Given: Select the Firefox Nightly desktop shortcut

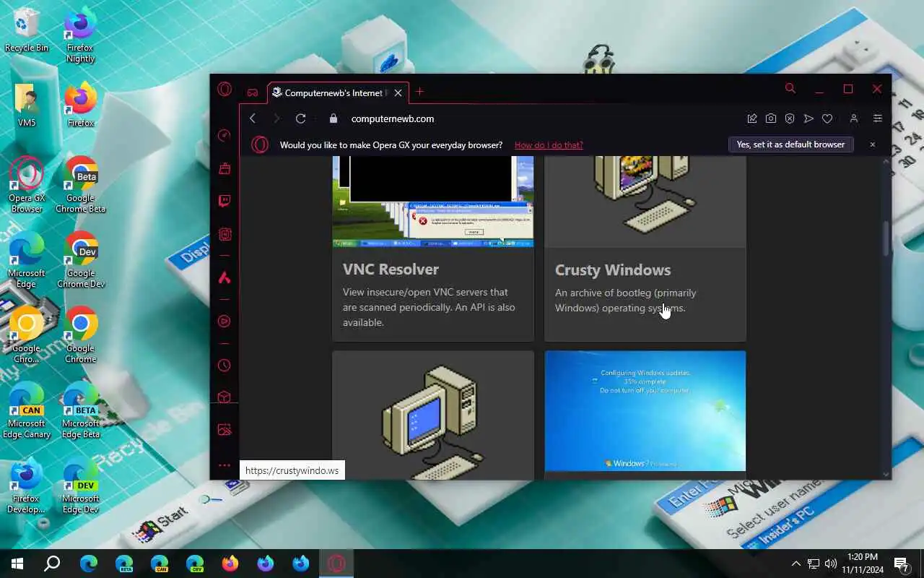Looking at the screenshot, I should tap(81, 35).
